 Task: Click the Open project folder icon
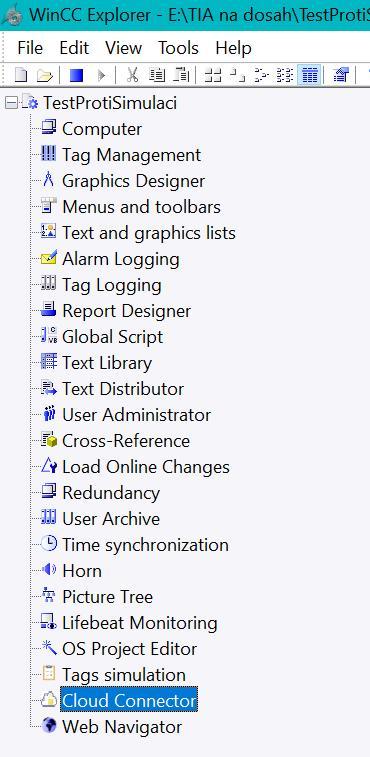tap(44, 75)
